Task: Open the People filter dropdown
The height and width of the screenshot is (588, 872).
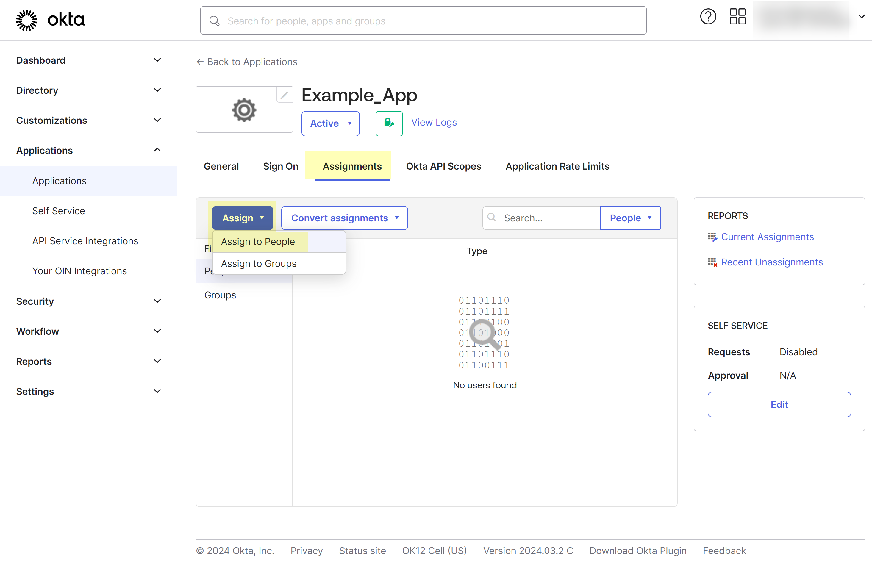Action: 630,218
